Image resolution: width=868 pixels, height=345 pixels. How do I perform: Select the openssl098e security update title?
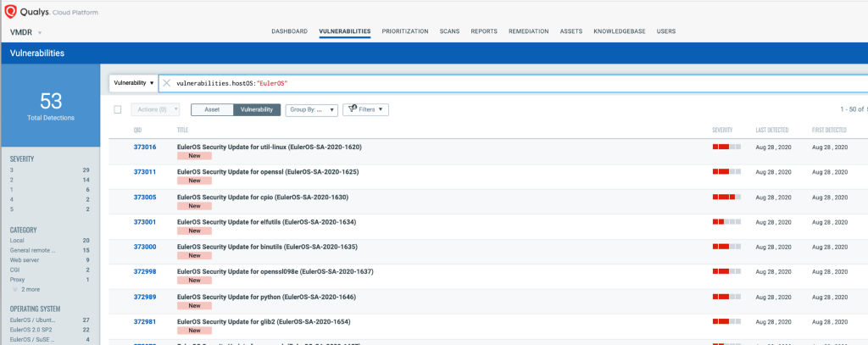275,272
